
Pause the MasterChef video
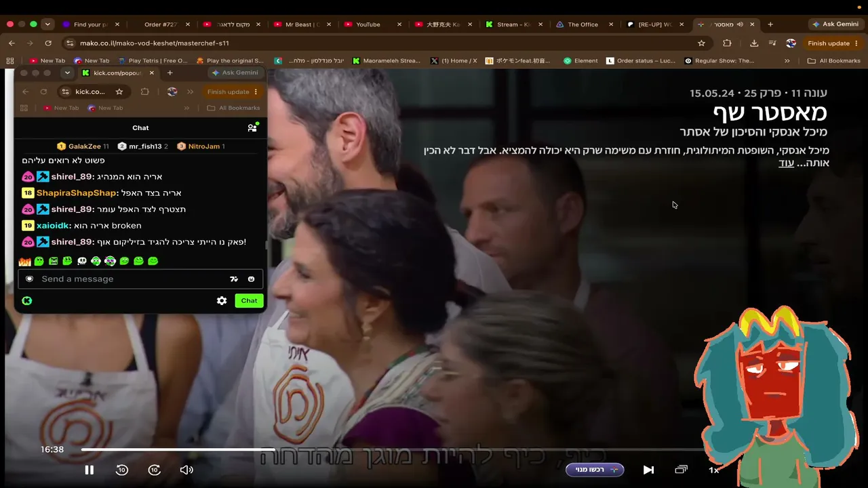[89, 470]
